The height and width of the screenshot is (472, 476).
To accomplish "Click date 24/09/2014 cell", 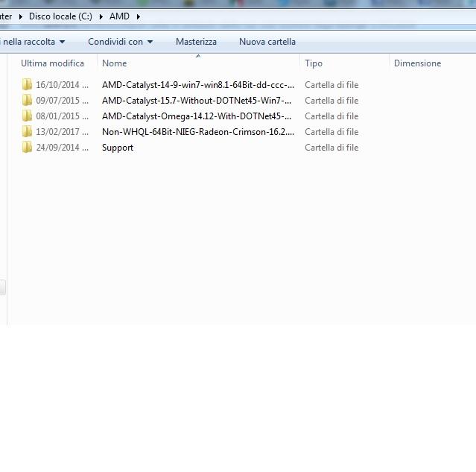I will coord(63,148).
